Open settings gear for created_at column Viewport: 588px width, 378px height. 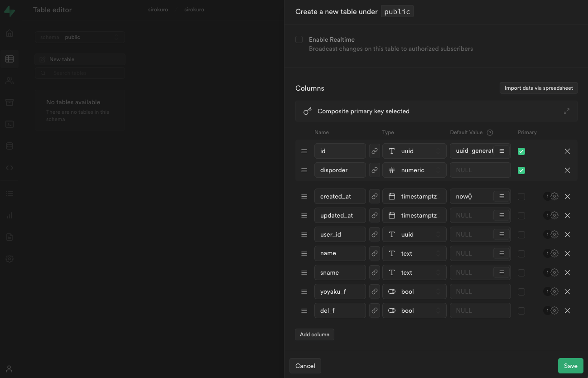554,196
